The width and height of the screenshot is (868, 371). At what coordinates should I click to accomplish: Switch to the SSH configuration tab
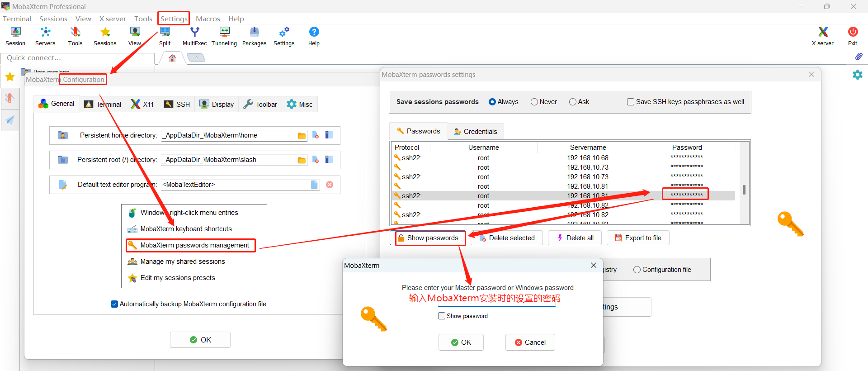[x=177, y=104]
